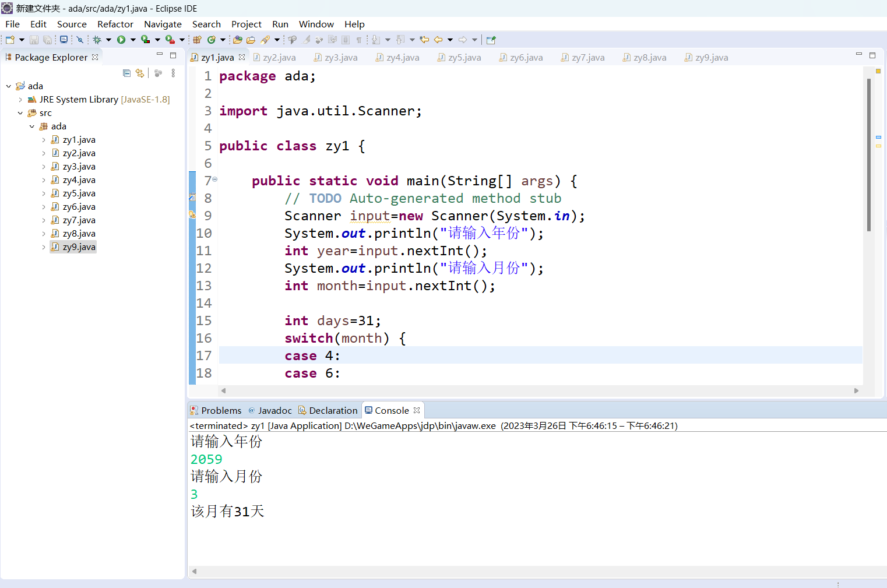
Task: Close the Console view
Action: pos(417,410)
